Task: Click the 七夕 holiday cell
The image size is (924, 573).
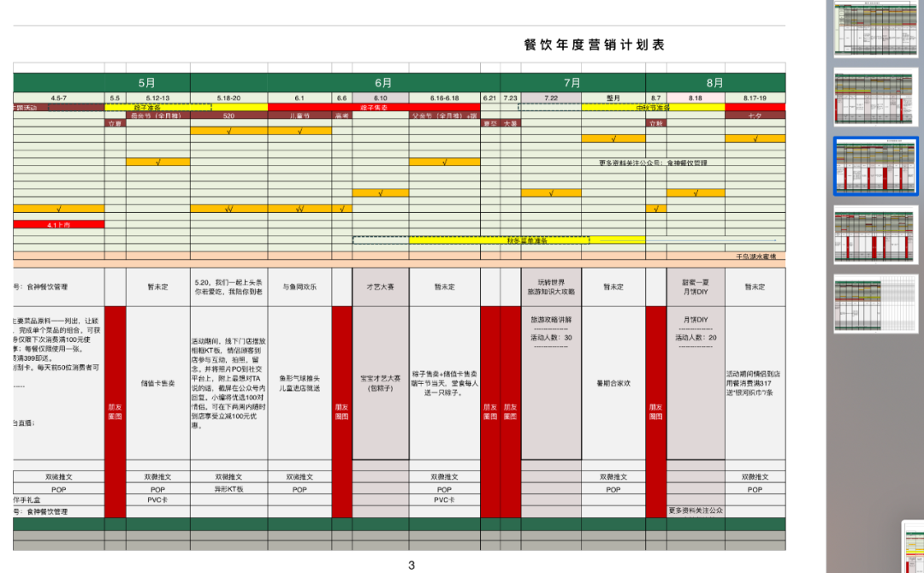Action: pos(755,115)
